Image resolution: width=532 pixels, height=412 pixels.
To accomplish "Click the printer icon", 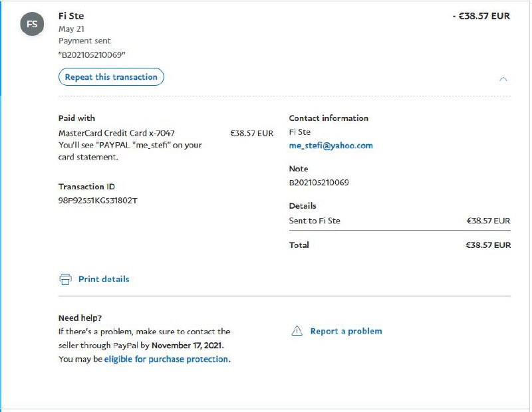I will pos(65,279).
